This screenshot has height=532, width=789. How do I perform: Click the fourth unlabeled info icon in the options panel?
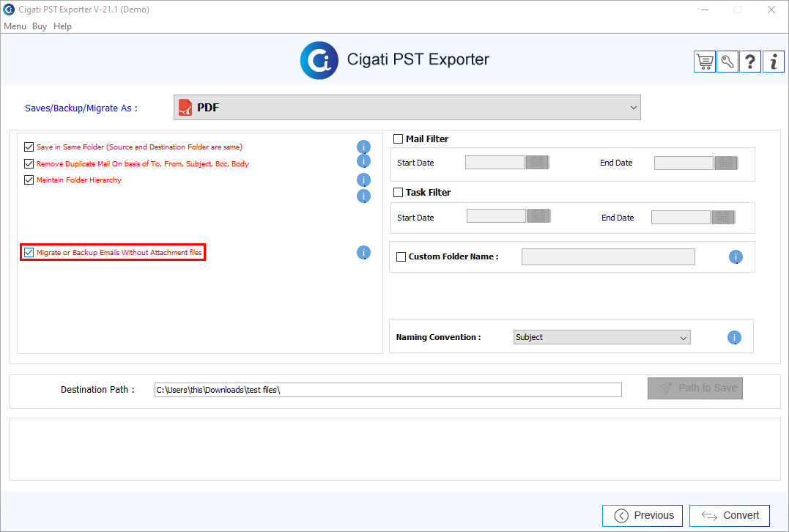[x=364, y=196]
